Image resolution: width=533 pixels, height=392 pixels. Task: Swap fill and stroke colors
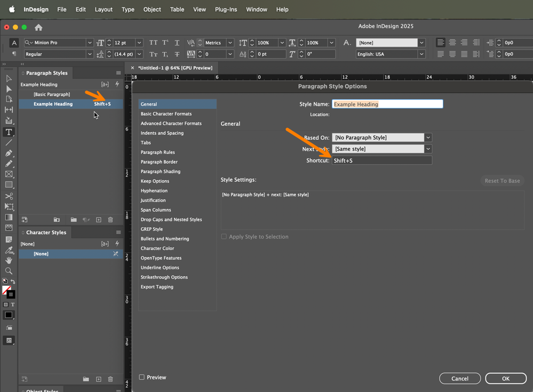point(13,282)
